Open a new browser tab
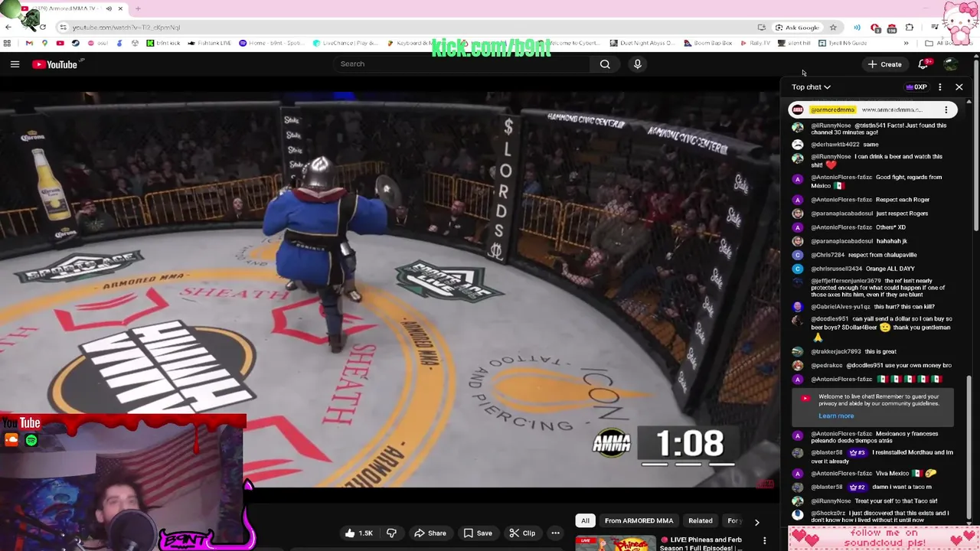This screenshot has height=551, width=980. 138,8
